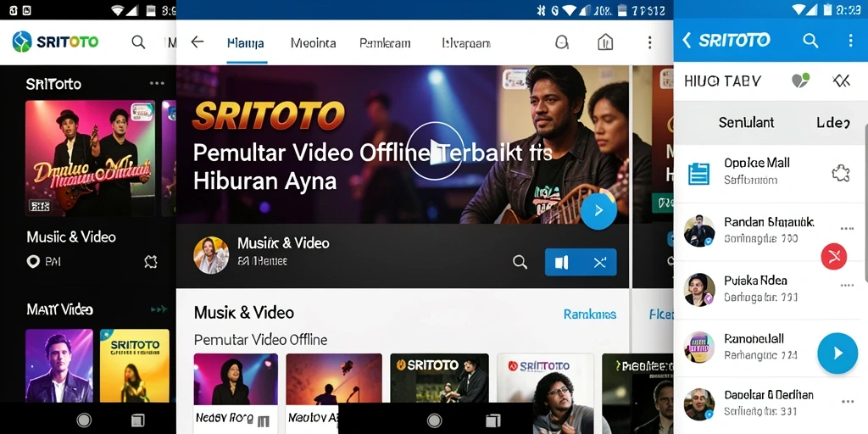Viewport: 868px width, 434px height.
Task: Click the profile icon in center top bar
Action: [562, 42]
